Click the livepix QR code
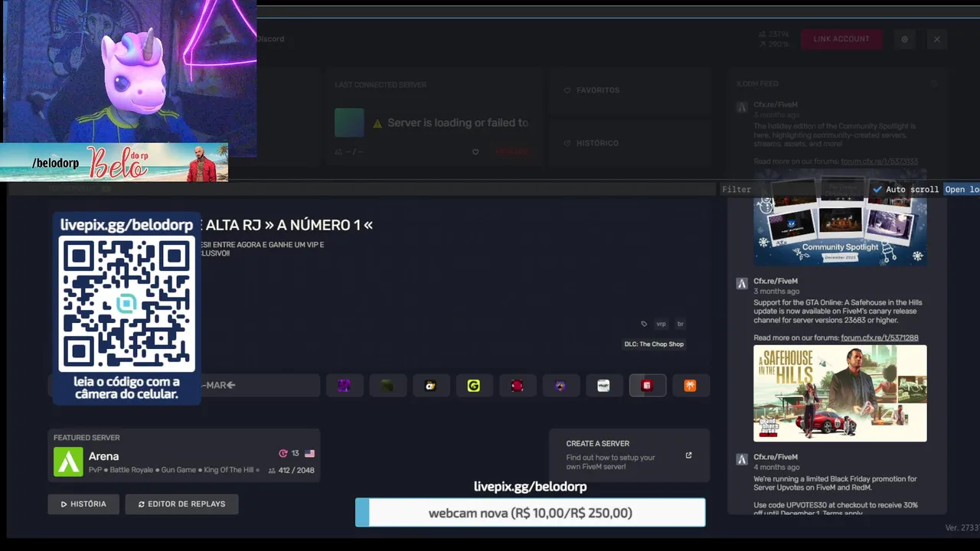The height and width of the screenshot is (551, 980). coord(127,303)
